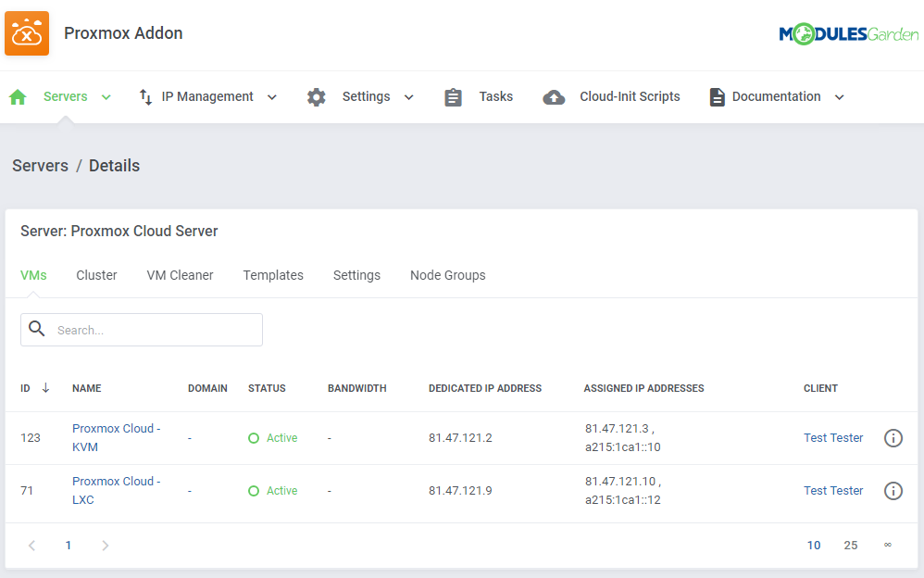Go to next page arrow
Screen dimensions: 924x578
pyautogui.click(x=105, y=546)
